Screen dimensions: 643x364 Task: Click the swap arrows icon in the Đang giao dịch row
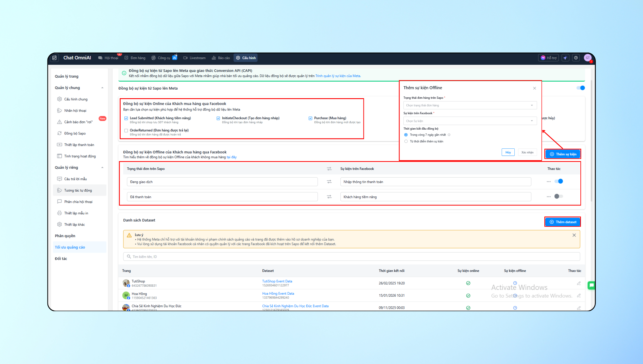pyautogui.click(x=329, y=182)
